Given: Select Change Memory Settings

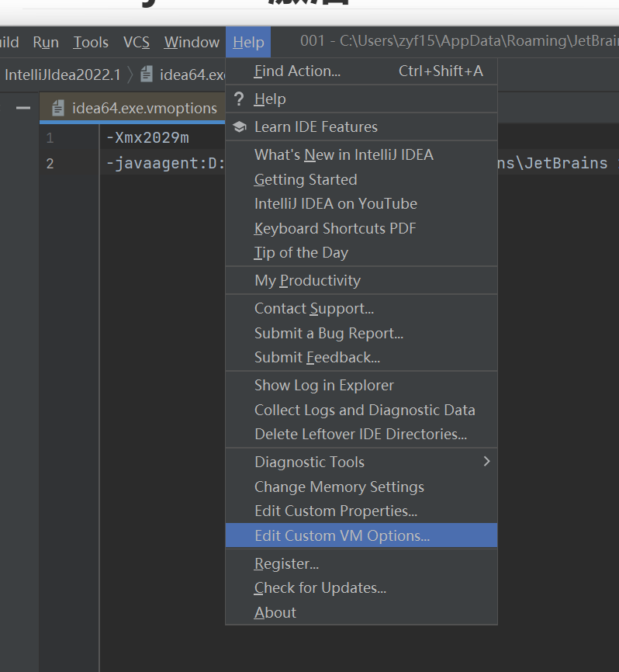Looking at the screenshot, I should coord(339,487).
